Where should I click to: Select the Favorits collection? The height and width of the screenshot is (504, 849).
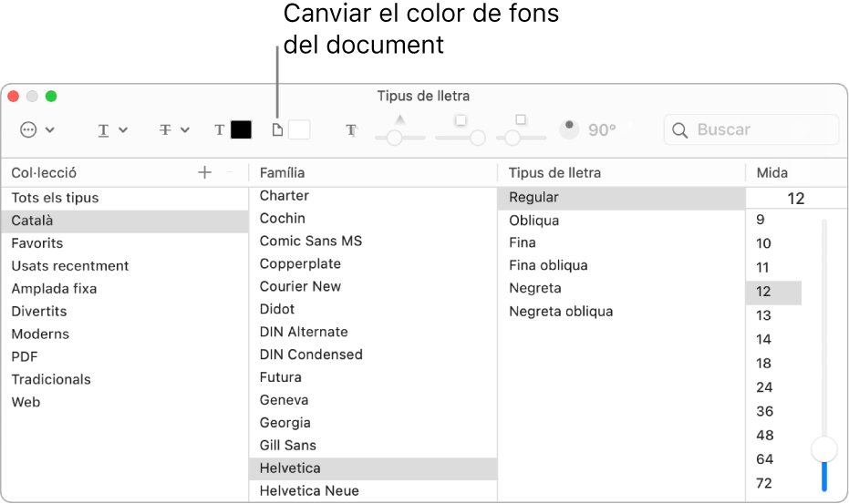click(x=125, y=243)
